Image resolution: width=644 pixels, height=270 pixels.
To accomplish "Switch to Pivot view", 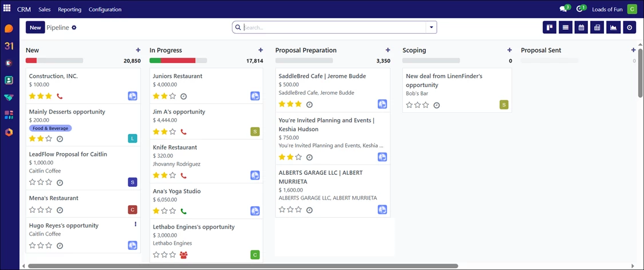I will [x=597, y=28].
